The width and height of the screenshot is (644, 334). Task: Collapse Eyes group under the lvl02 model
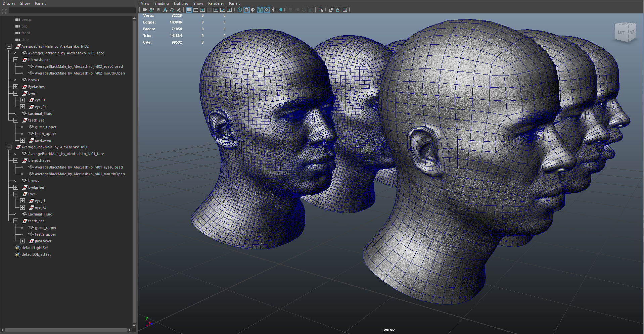[x=16, y=93]
